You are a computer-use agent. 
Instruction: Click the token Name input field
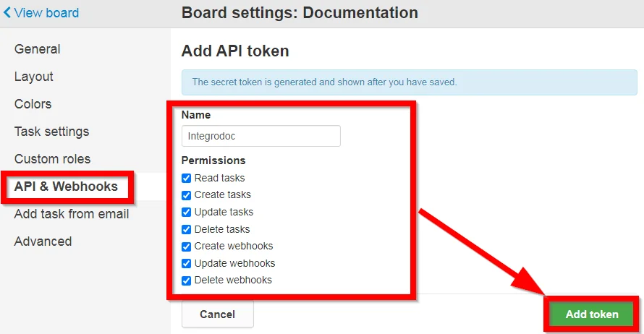(260, 136)
